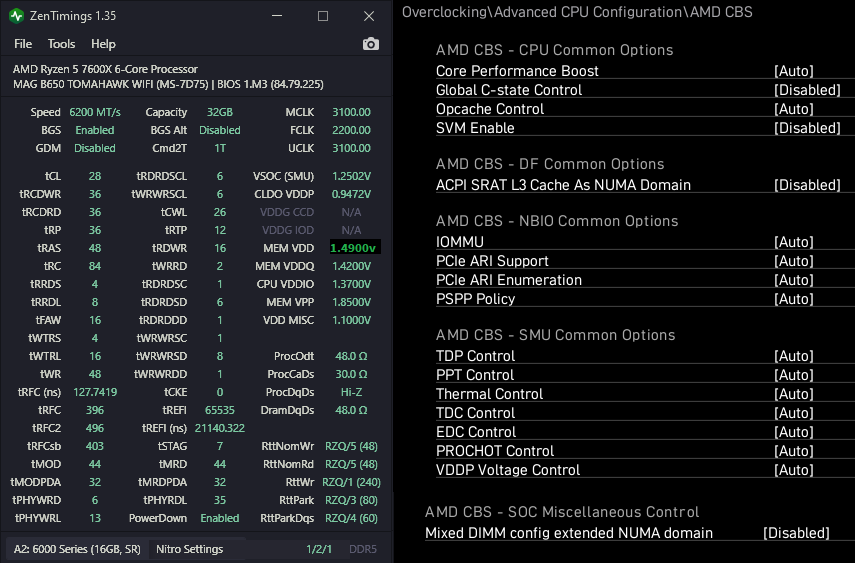Click the Overclocking\Advanced CPU Configuration\AMD CBS path
855x563 pixels.
pos(577,12)
